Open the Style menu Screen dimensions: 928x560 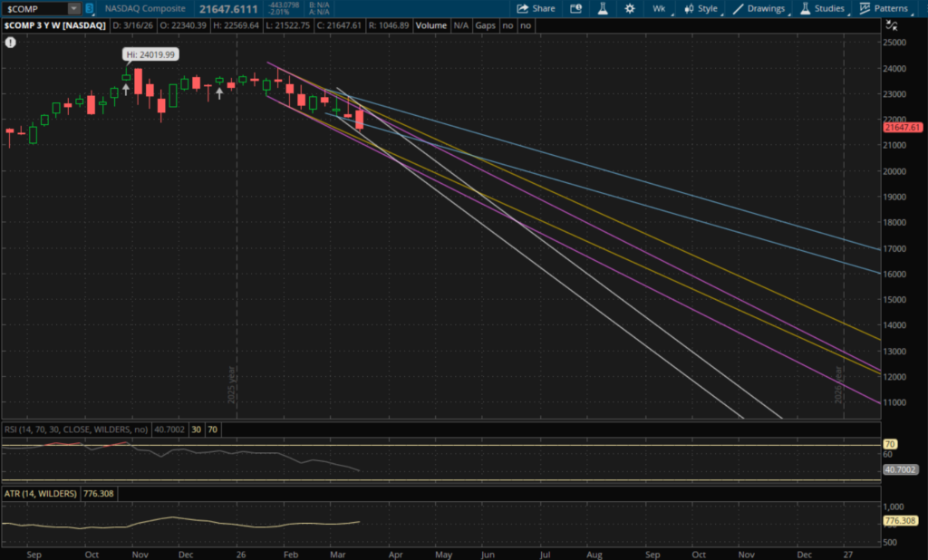pyautogui.click(x=701, y=8)
